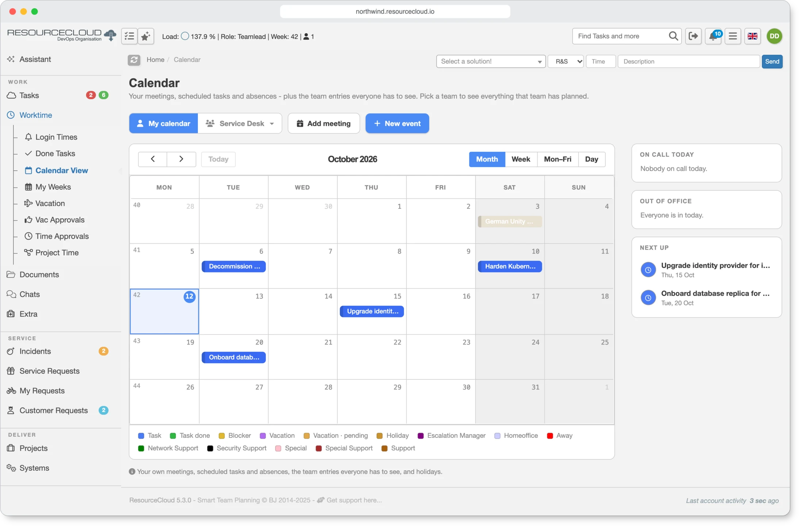The image size is (803, 532).
Task: Open Login Times in sidebar
Action: click(x=56, y=137)
